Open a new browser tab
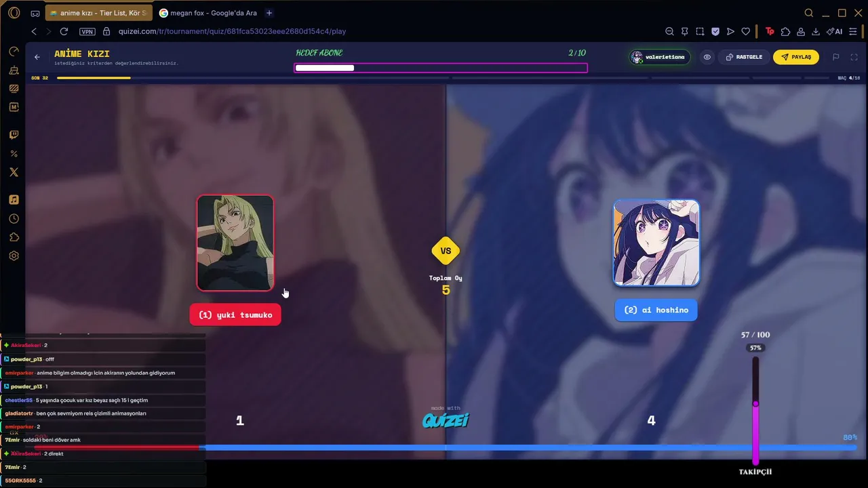The image size is (868, 488). (x=269, y=13)
